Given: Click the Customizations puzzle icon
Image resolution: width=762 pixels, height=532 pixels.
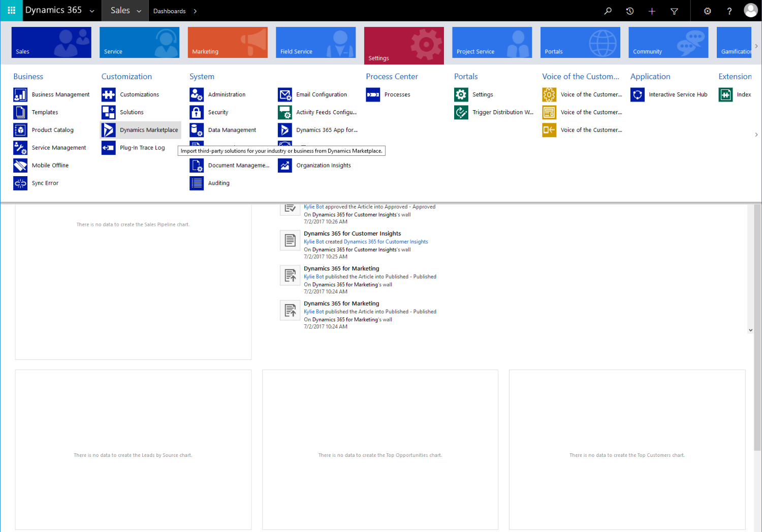Looking at the screenshot, I should click(x=108, y=94).
